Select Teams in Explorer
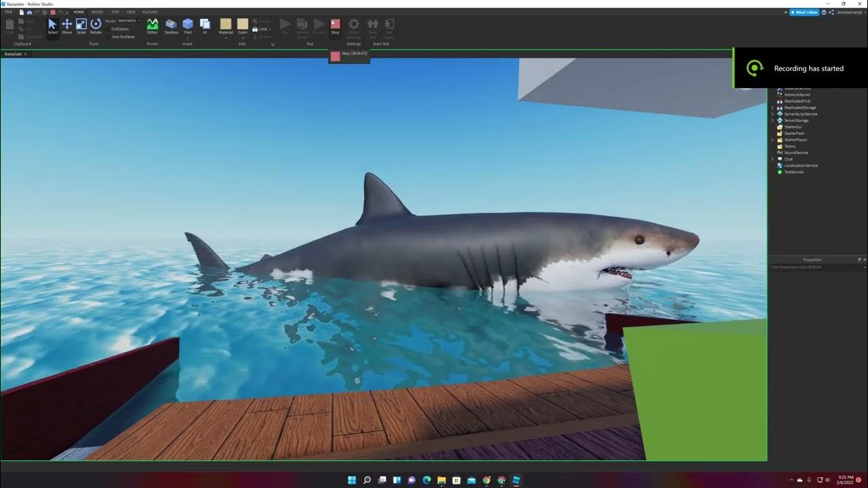Image resolution: width=868 pixels, height=488 pixels. pos(790,146)
